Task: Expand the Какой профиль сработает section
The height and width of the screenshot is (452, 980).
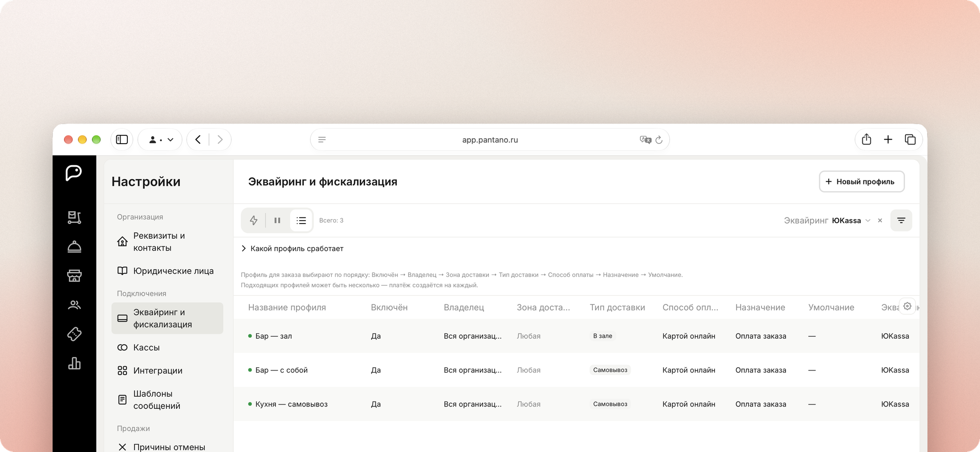Action: point(293,249)
